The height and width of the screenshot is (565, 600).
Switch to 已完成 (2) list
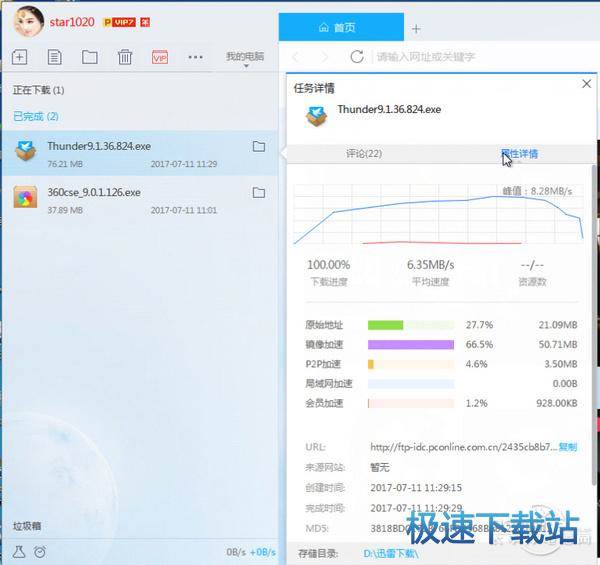(36, 116)
